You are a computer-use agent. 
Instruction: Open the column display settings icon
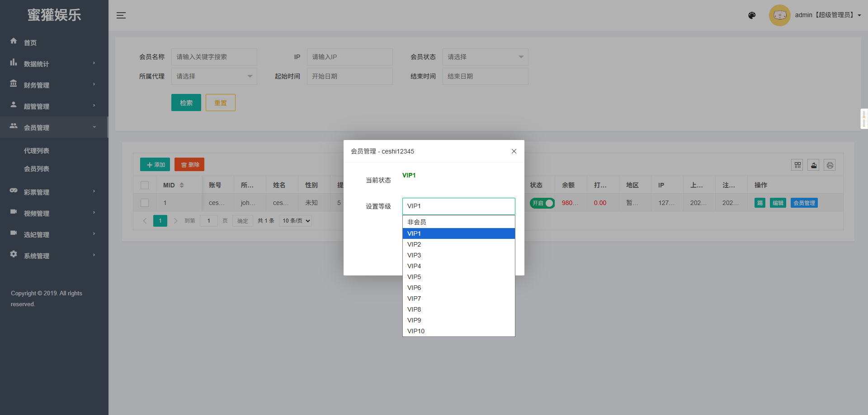point(797,165)
